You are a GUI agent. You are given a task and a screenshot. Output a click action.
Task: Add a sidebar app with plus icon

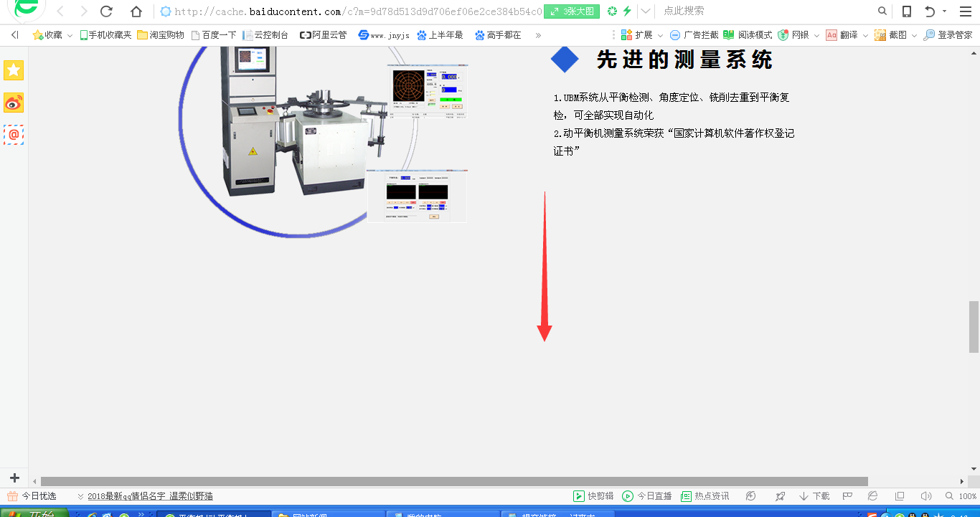pyautogui.click(x=14, y=478)
